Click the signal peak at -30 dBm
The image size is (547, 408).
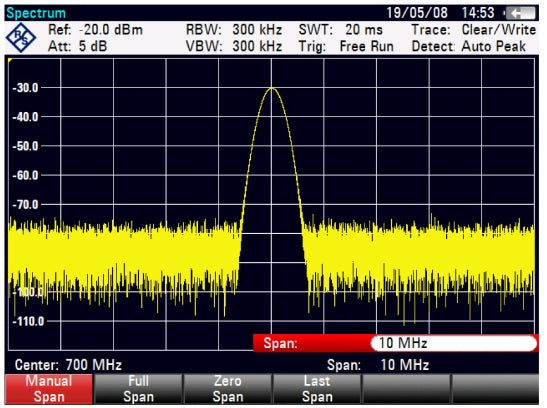[272, 89]
